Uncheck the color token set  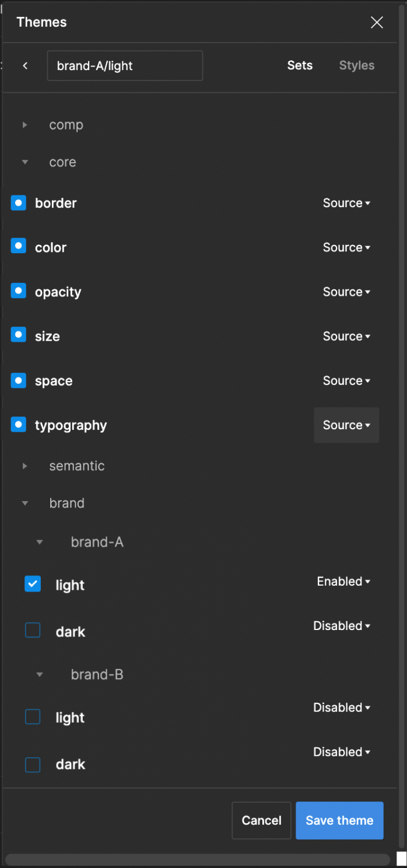18,246
